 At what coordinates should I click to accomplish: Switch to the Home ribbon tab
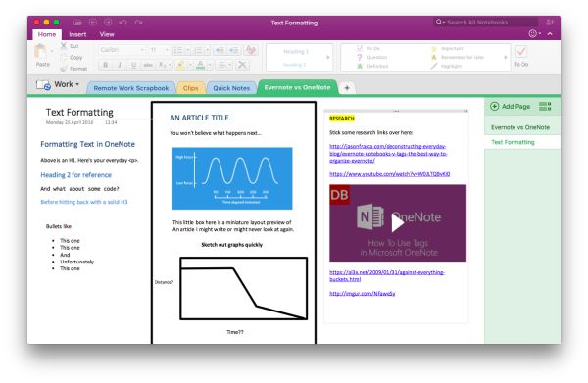47,34
